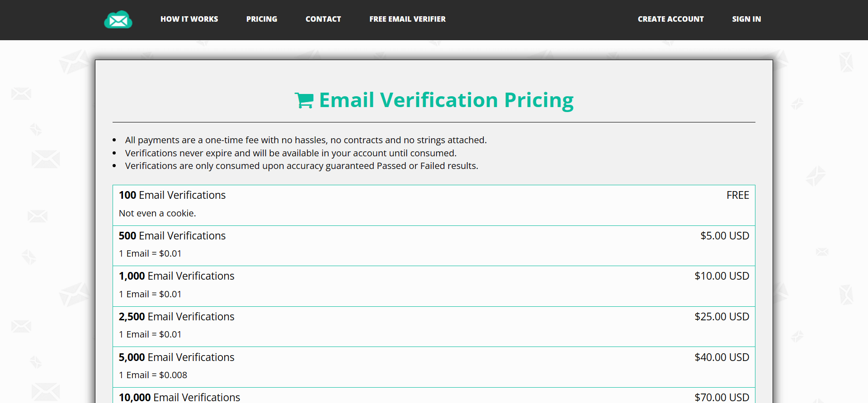Click the Create Account link
Image resolution: width=868 pixels, height=403 pixels.
click(670, 19)
